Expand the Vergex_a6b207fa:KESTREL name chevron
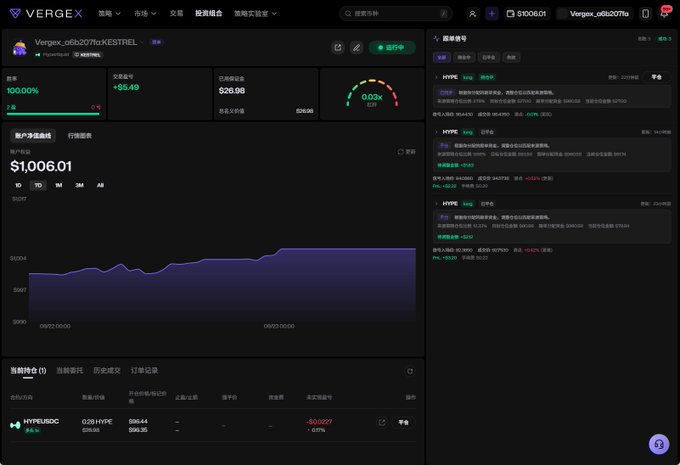The image size is (680, 465). pos(142,42)
